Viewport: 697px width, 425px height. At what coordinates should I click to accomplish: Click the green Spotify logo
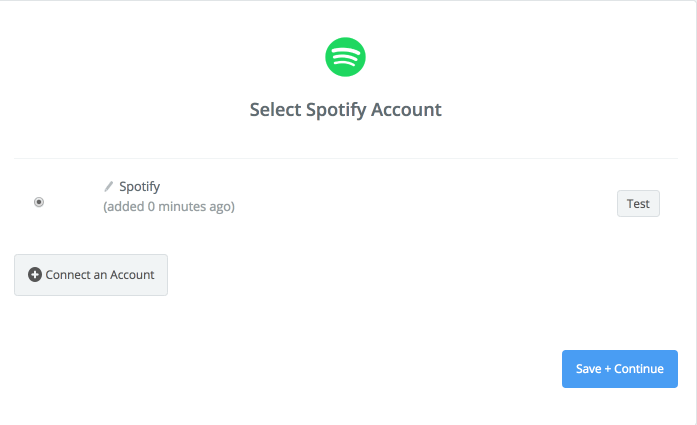point(345,57)
